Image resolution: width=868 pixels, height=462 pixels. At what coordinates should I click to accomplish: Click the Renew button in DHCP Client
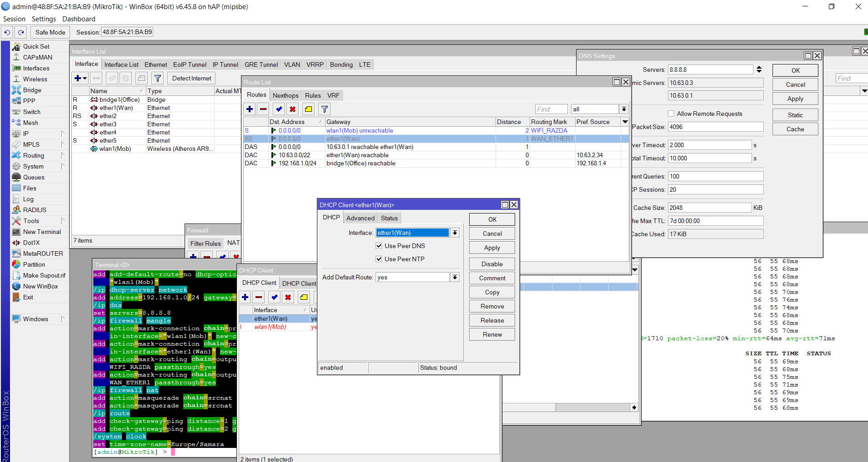(492, 334)
